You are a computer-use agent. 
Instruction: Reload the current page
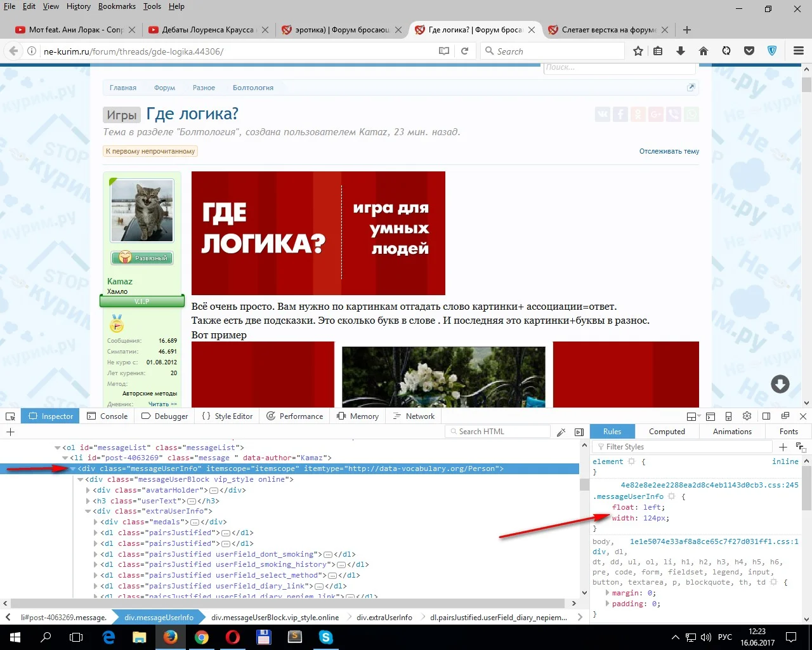tap(464, 51)
